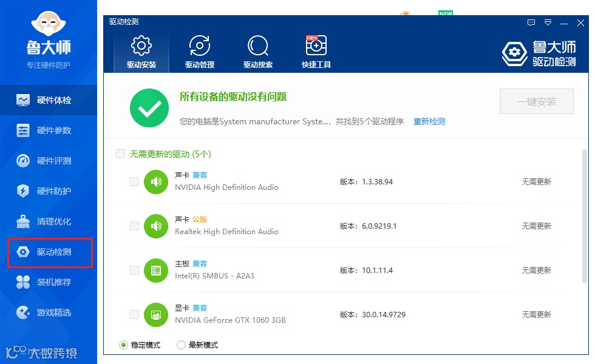Open 硬件评测 sidebar item

[48, 161]
